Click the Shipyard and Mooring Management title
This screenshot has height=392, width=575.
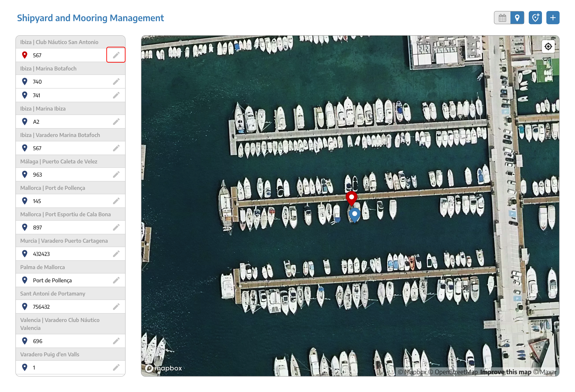[x=90, y=18]
